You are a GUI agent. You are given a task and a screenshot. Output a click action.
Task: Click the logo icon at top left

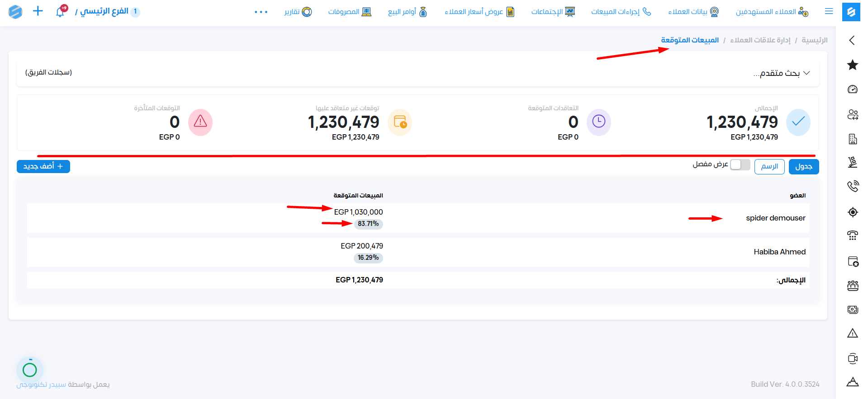[15, 12]
